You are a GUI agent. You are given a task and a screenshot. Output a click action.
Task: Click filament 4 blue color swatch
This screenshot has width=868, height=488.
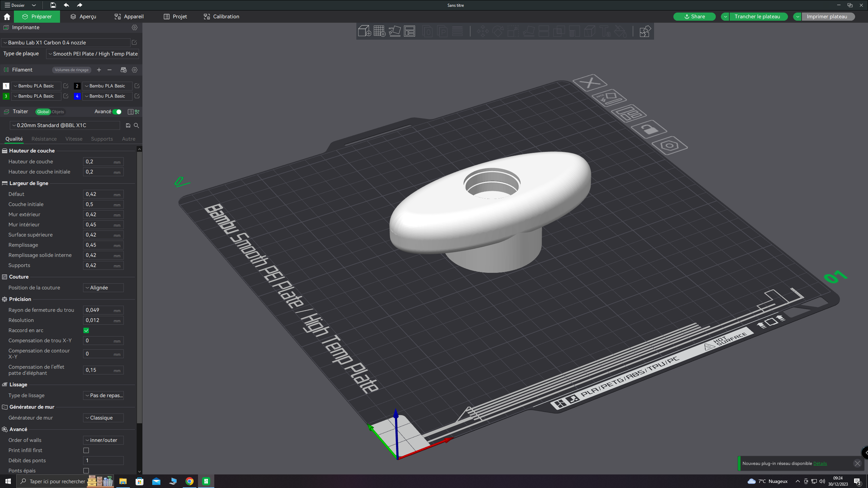(77, 96)
